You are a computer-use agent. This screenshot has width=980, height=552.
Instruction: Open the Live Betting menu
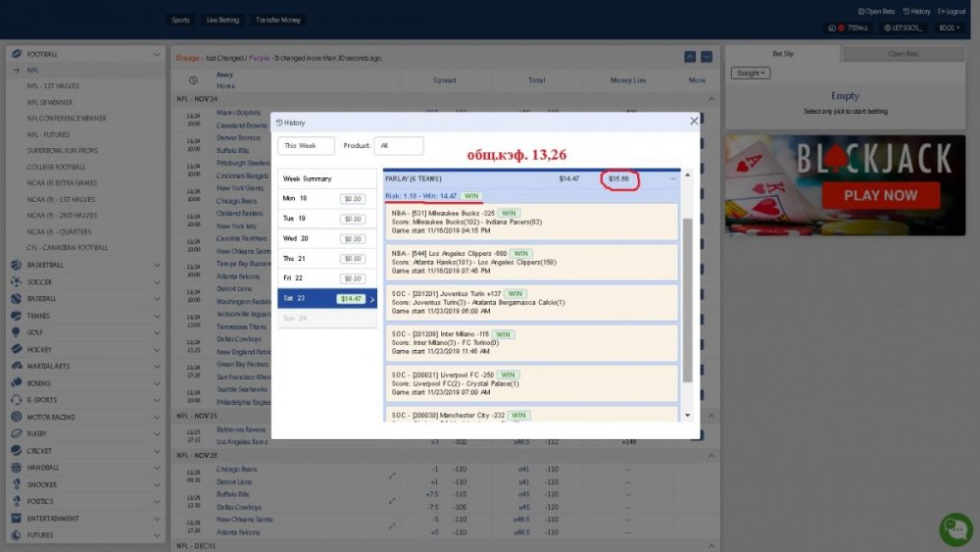[x=222, y=20]
